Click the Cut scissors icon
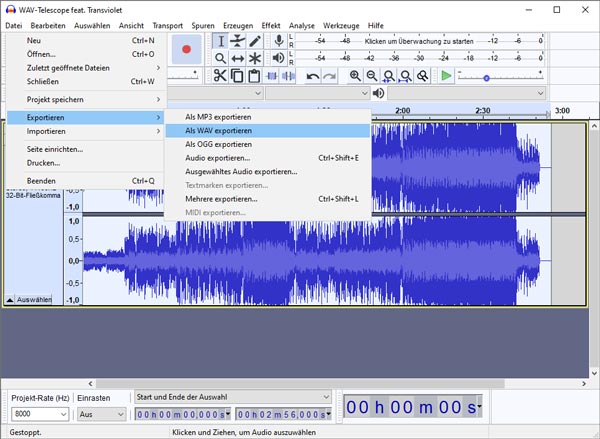 click(220, 75)
